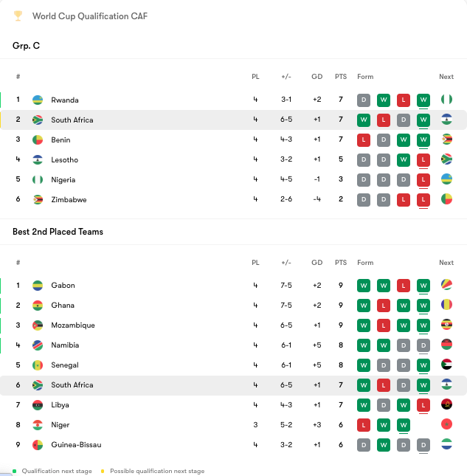467x476 pixels.
Task: Click the Libya flag icon
Action: click(x=38, y=405)
